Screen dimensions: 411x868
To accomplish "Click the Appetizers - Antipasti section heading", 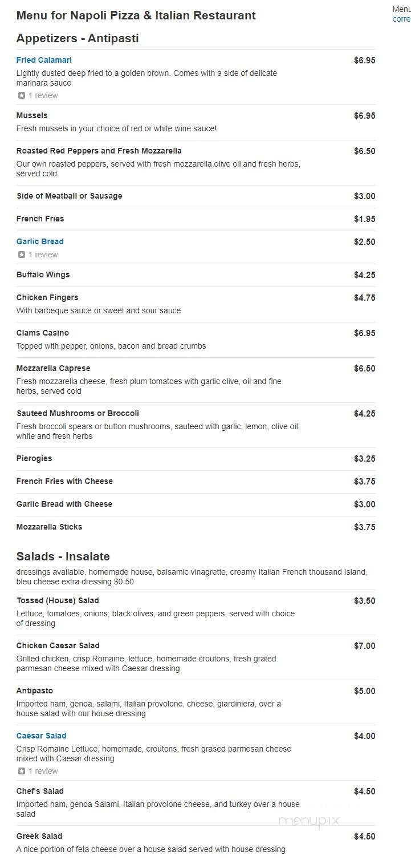I will [78, 38].
